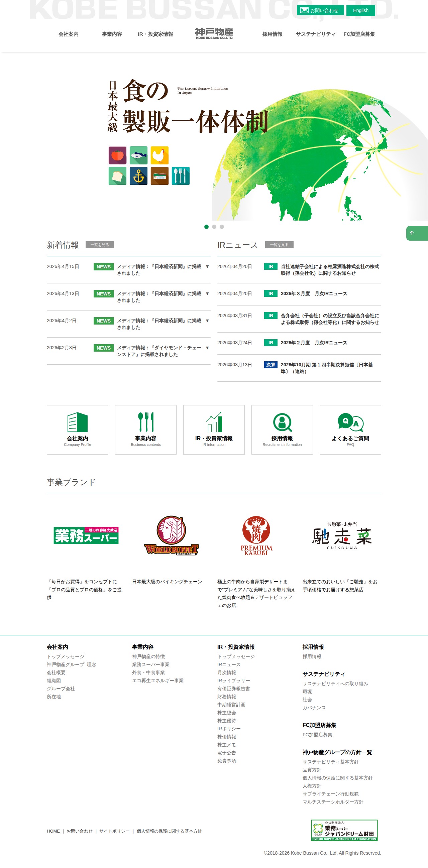This screenshot has width=428, height=868.
Task: Open 柏露酒造株式会社 share acquisition notice
Action: tap(330, 270)
